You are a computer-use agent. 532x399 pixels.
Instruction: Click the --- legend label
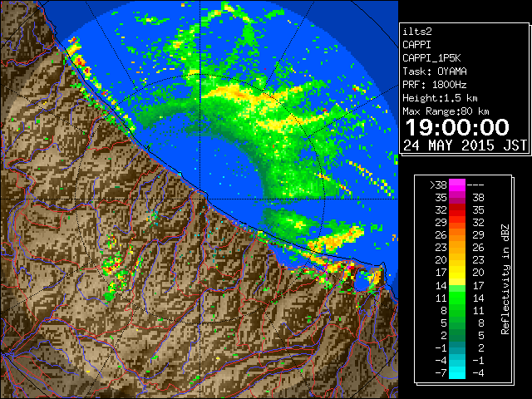click(475, 185)
